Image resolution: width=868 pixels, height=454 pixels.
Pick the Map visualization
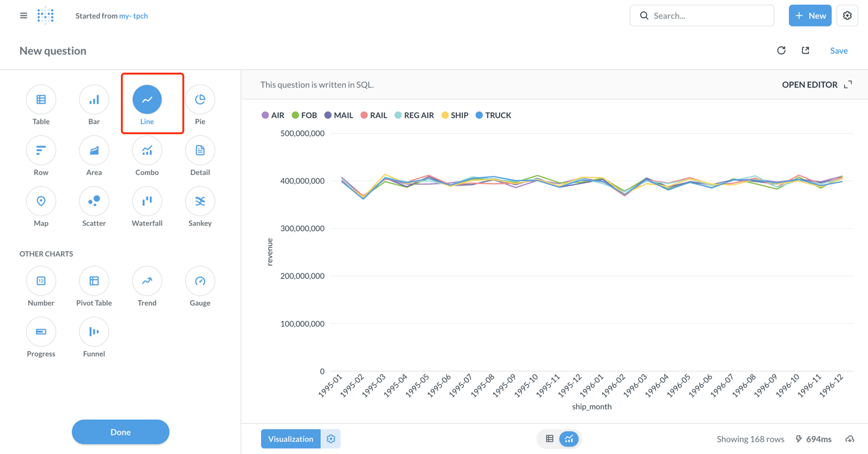point(41,202)
